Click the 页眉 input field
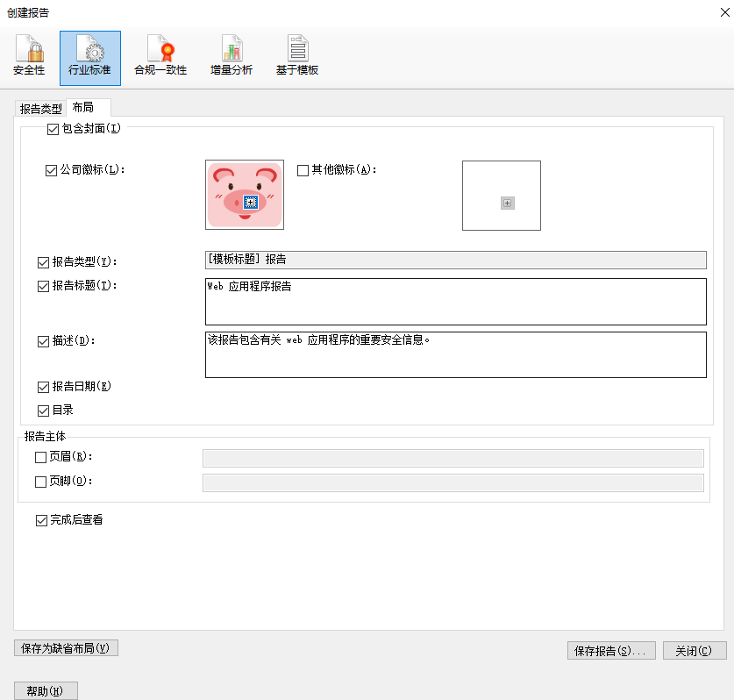Viewport: 734px width, 700px height. click(453, 458)
